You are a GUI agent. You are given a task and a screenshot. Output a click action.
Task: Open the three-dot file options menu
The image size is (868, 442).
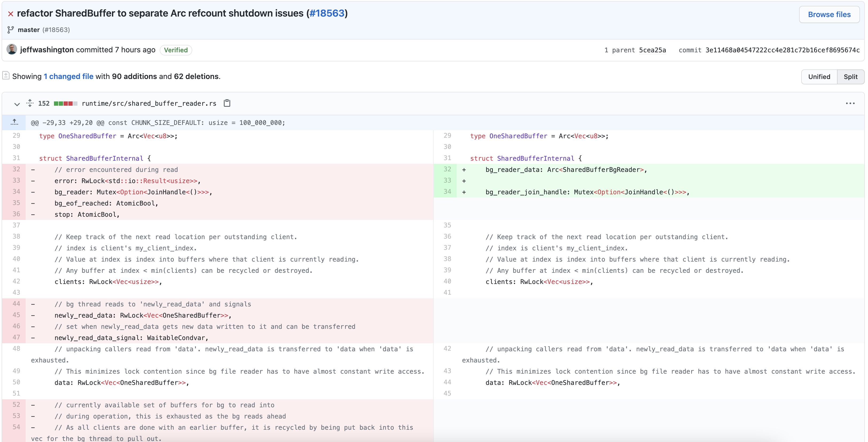[850, 103]
